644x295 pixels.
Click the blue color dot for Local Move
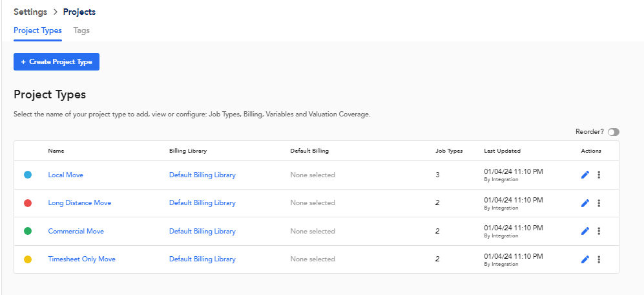pos(28,175)
